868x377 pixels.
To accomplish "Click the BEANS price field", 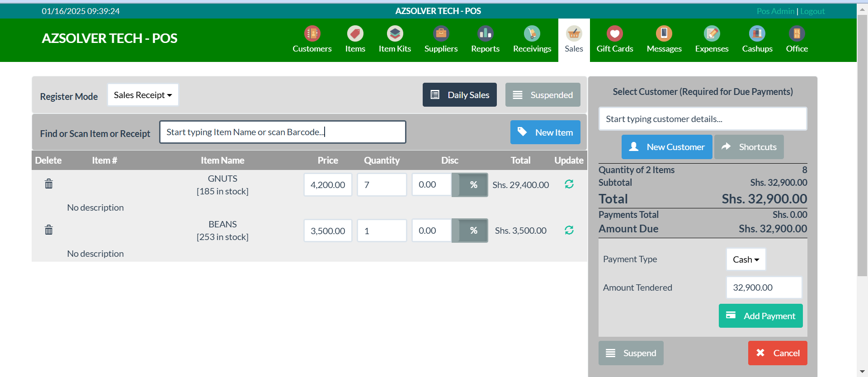I will (x=328, y=231).
